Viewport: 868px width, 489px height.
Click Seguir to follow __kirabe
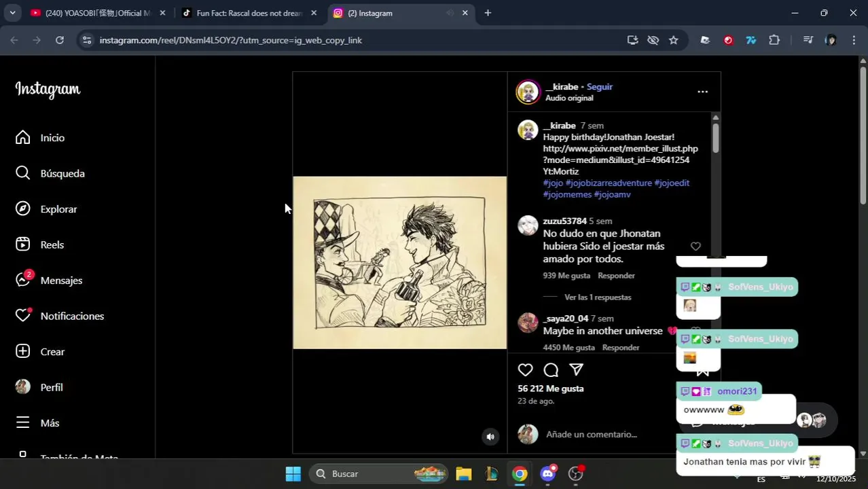(x=600, y=87)
